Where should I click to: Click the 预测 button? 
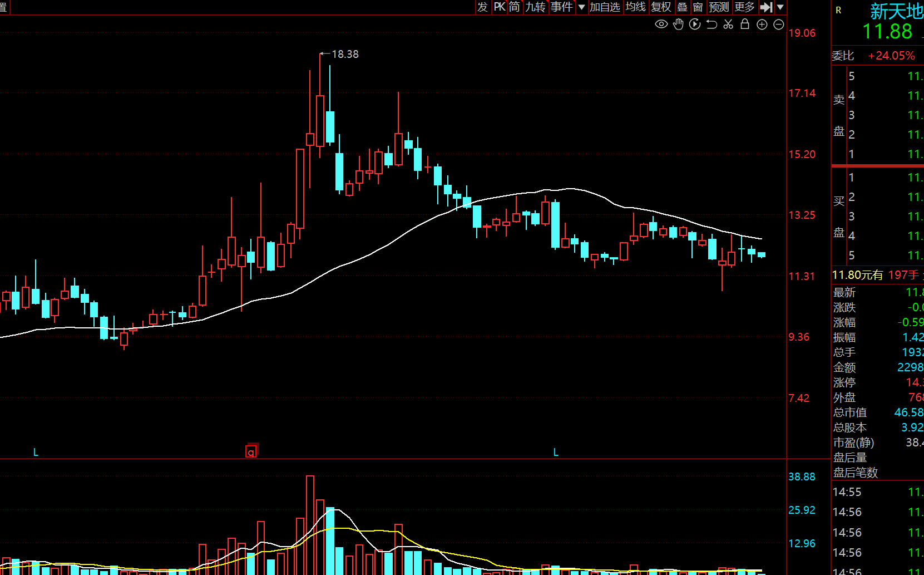(x=719, y=7)
